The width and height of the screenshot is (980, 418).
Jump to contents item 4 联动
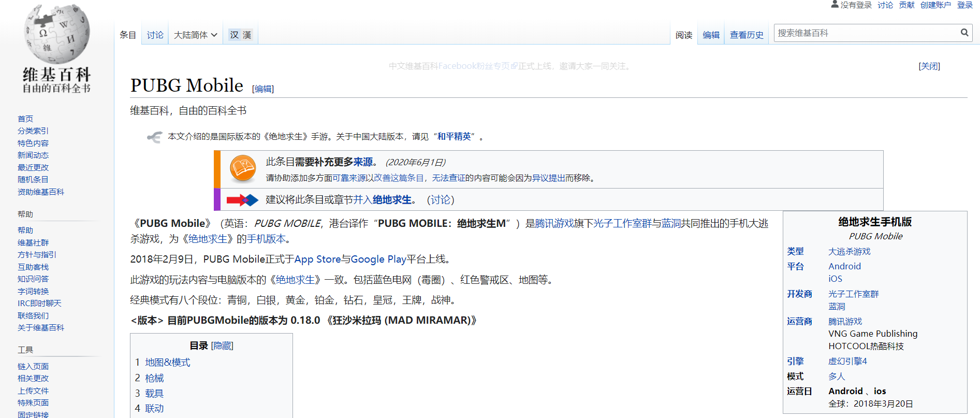click(x=154, y=409)
